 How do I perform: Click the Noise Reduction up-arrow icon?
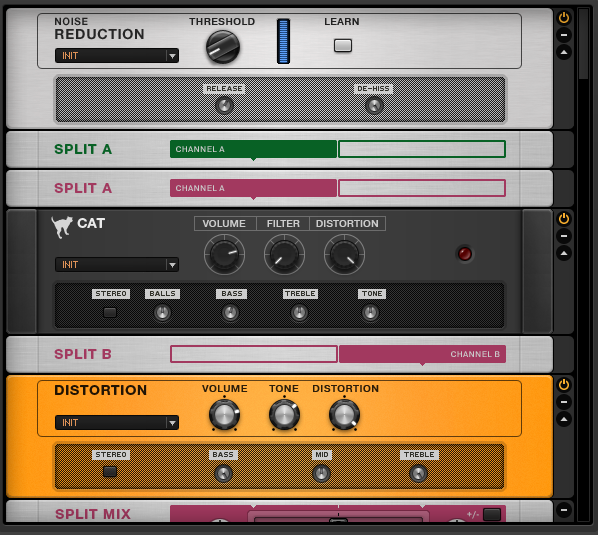click(564, 52)
